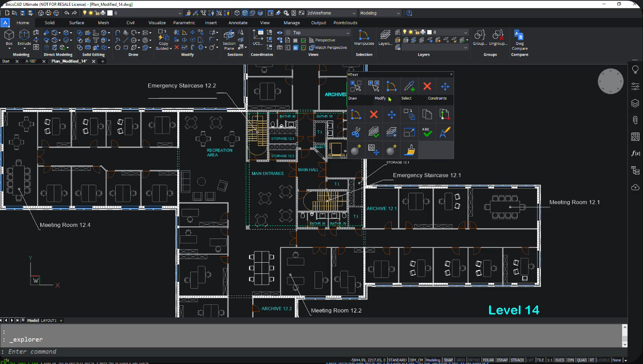Click the Match Perspective button
643x364 pixels.
[x=331, y=48]
